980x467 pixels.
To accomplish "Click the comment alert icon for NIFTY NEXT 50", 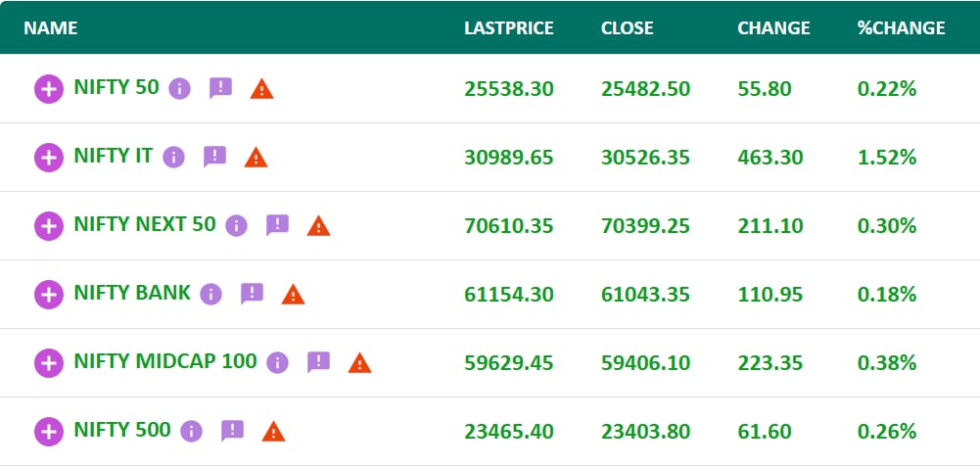I will [277, 225].
